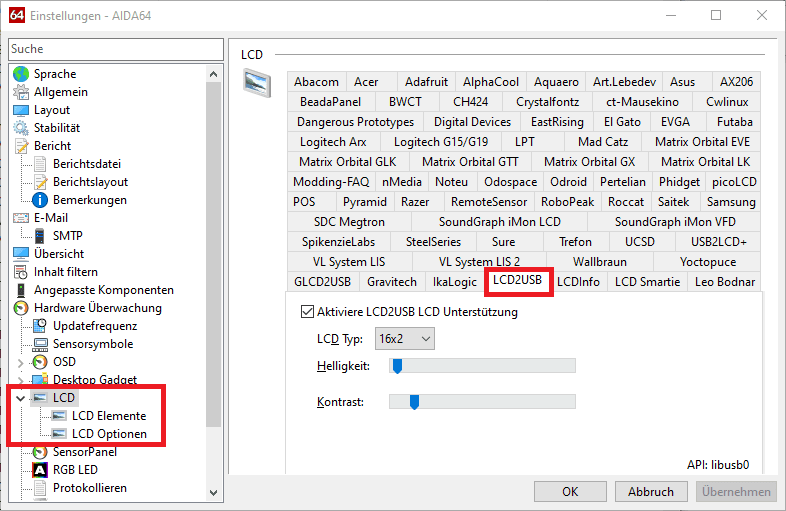Click the AIDA64 title bar logo
Screen dimensions: 786x511
click(17, 15)
